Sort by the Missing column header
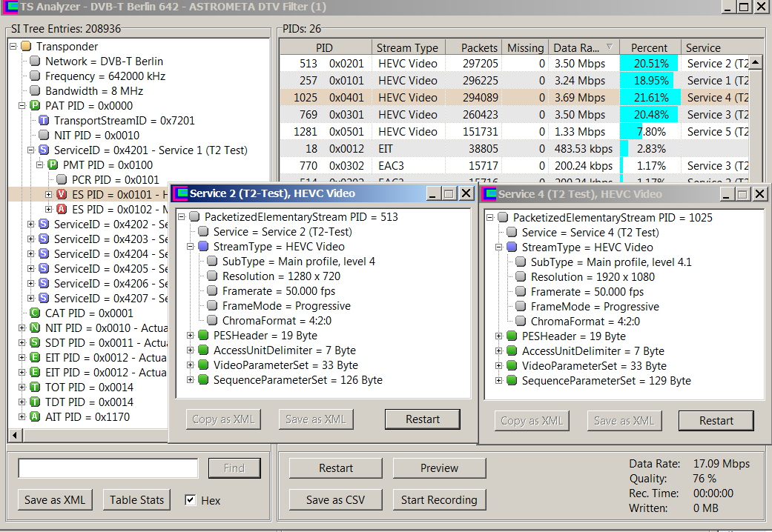Viewport: 772px width, 532px height. 525,47
